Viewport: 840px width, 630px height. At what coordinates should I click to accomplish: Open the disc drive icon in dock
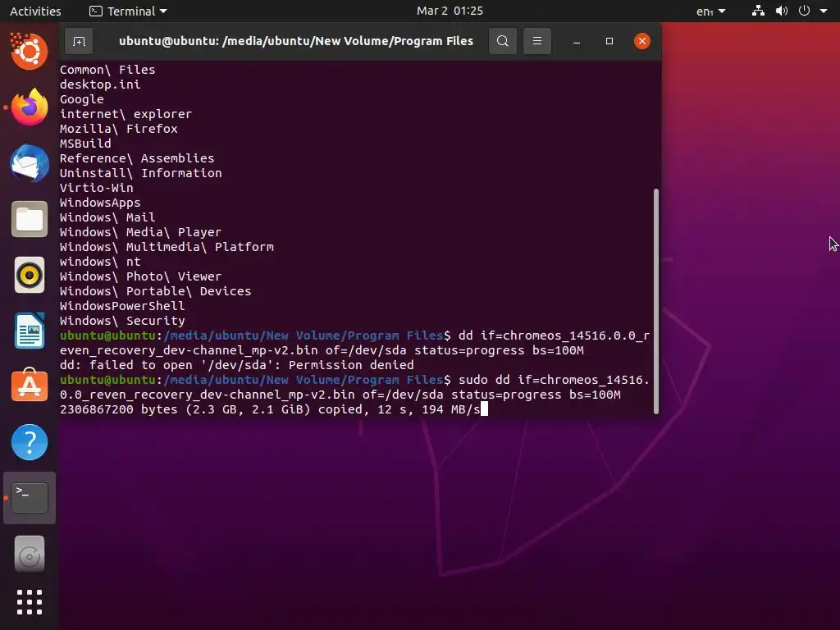coord(30,554)
